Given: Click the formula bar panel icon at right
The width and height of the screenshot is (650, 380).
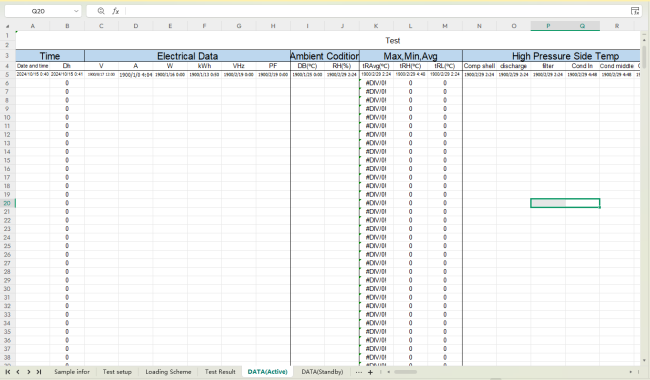Looking at the screenshot, I should (635, 11).
